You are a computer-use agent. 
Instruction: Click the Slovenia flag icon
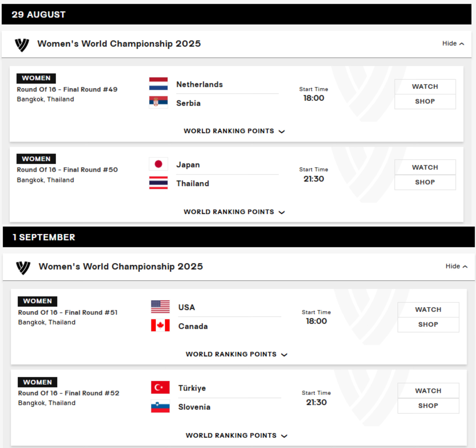pos(160,406)
